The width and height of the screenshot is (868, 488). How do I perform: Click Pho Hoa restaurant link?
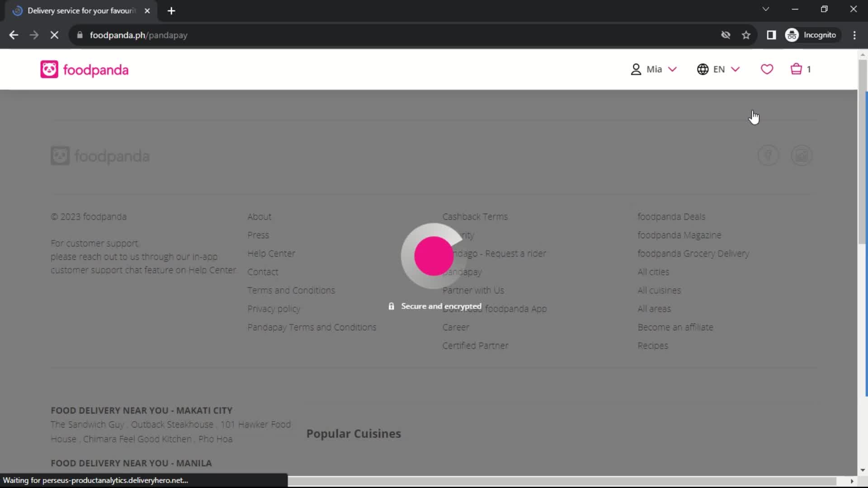click(x=215, y=439)
